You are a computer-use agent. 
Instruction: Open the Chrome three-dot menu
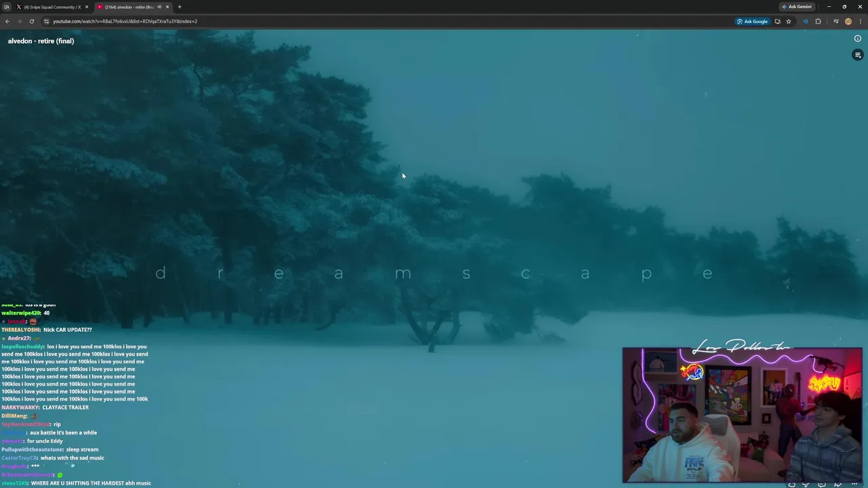[859, 21]
